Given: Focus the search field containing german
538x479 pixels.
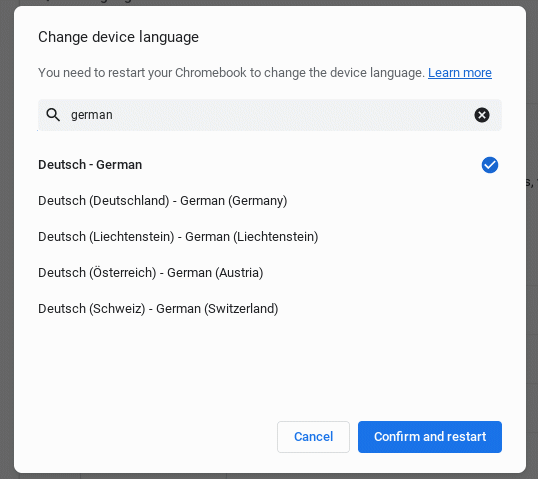Looking at the screenshot, I should [270, 115].
